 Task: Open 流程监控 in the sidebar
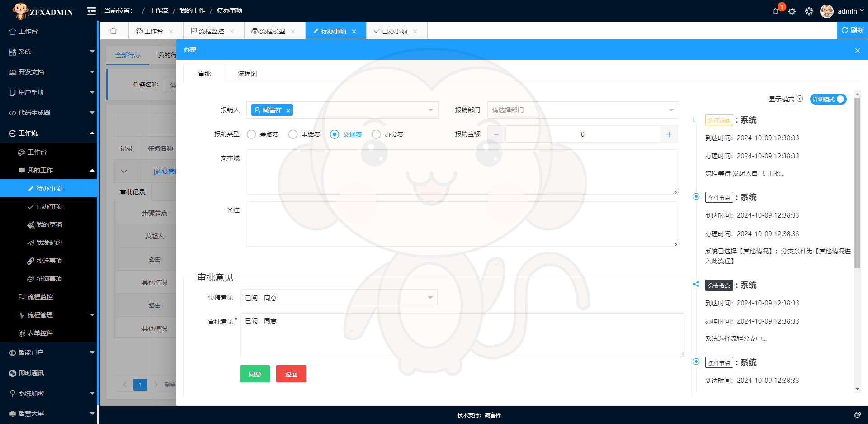pyautogui.click(x=48, y=297)
